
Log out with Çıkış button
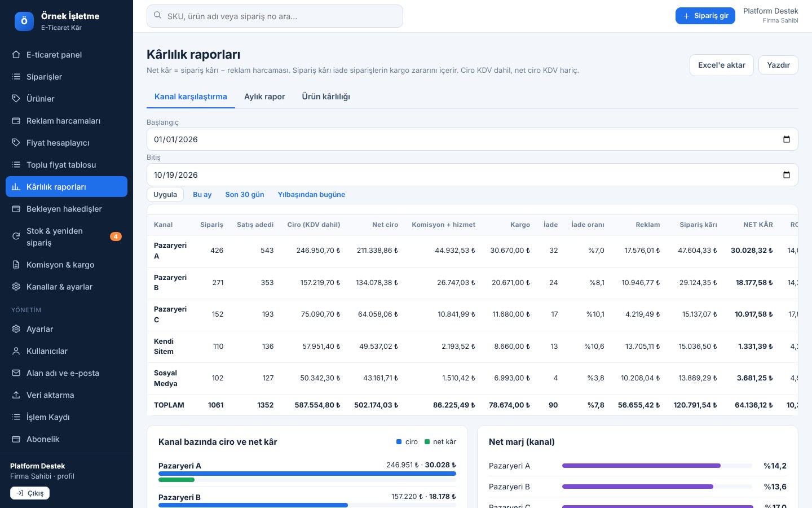30,493
